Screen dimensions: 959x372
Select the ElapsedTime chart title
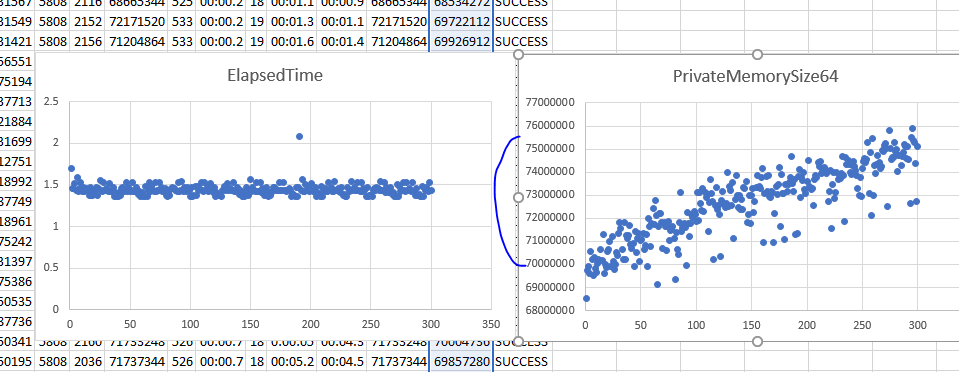click(x=275, y=75)
